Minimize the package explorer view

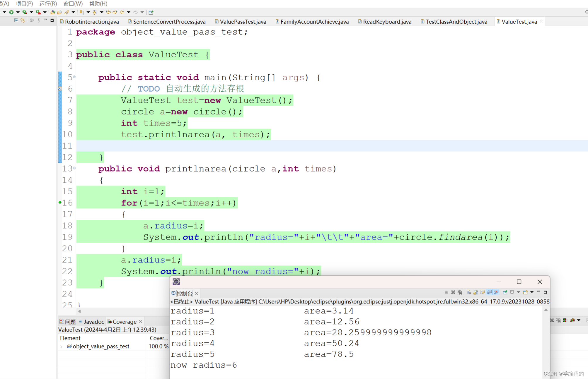pyautogui.click(x=45, y=20)
